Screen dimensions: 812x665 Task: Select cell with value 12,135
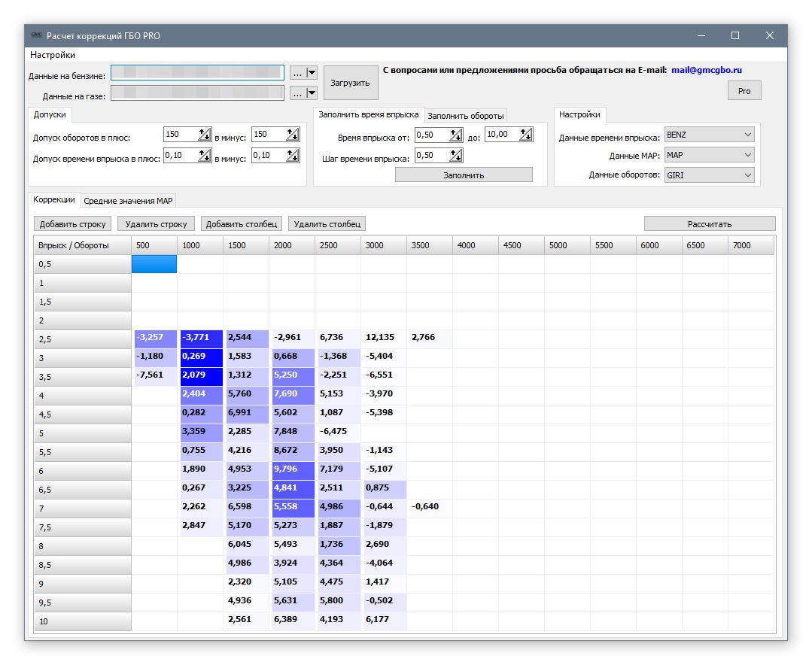coord(384,339)
